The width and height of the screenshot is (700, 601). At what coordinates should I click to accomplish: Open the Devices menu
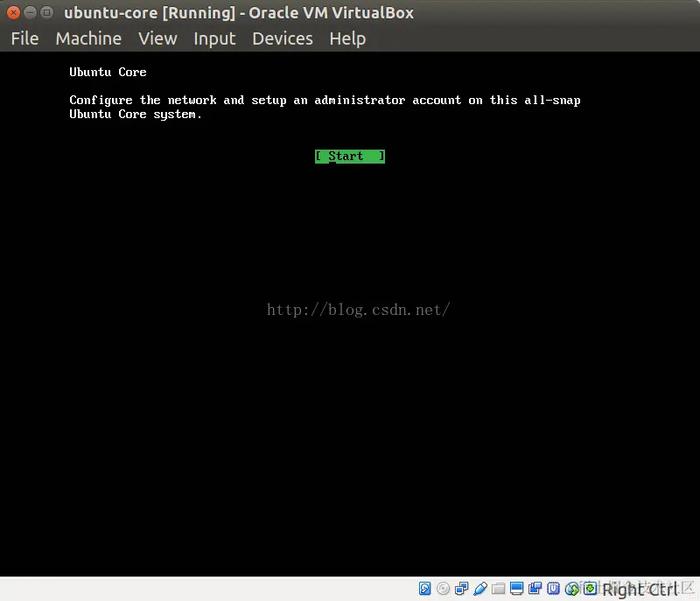tap(283, 38)
